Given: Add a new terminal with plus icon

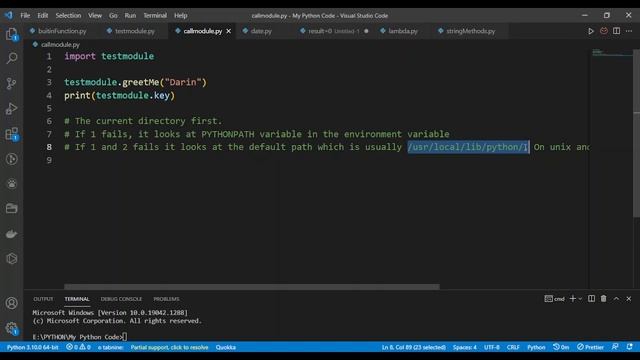Looking at the screenshot, I should tap(573, 299).
